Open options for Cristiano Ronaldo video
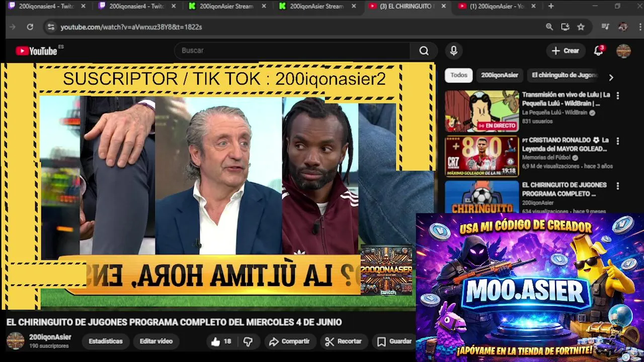 (x=618, y=141)
